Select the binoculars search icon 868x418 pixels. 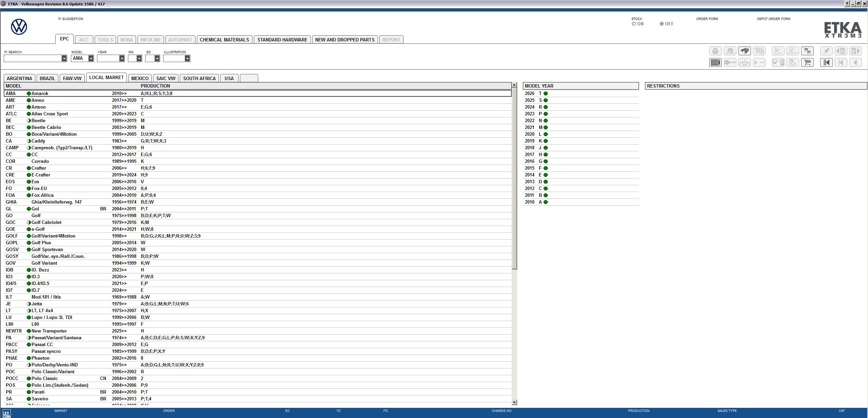coord(745,51)
